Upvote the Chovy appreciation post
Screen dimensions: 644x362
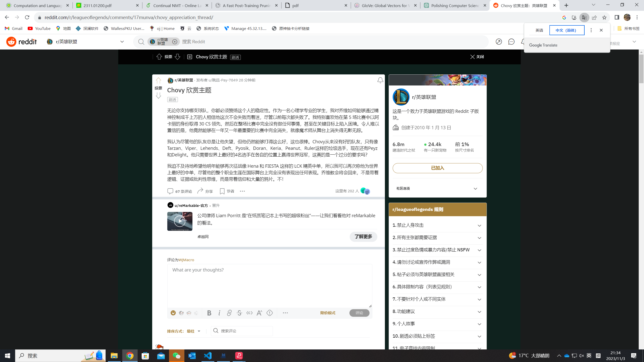(x=158, y=80)
